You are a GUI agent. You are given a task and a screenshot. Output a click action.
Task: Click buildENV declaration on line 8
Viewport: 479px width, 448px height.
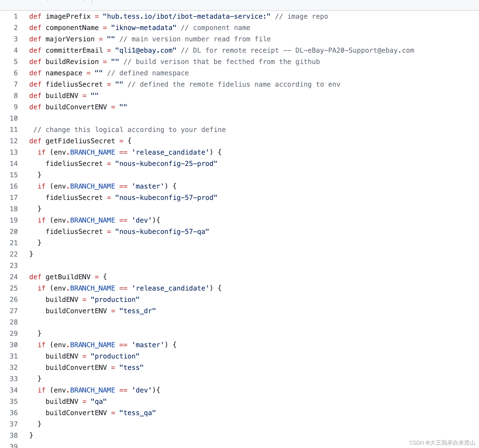[62, 96]
